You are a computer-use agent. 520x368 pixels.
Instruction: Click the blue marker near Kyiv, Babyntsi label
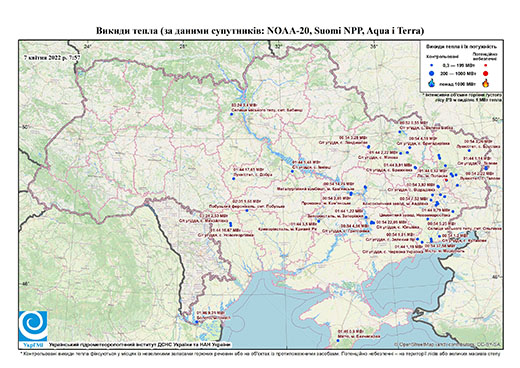pos(231,114)
